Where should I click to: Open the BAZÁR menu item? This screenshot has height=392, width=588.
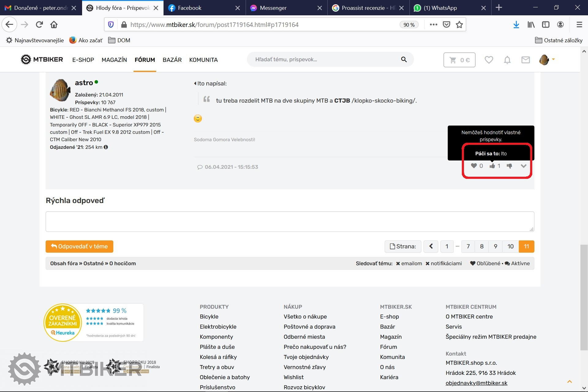172,60
